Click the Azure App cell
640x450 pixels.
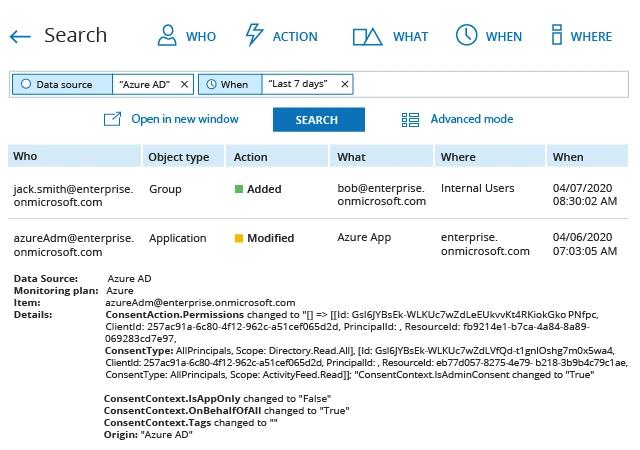click(x=364, y=238)
